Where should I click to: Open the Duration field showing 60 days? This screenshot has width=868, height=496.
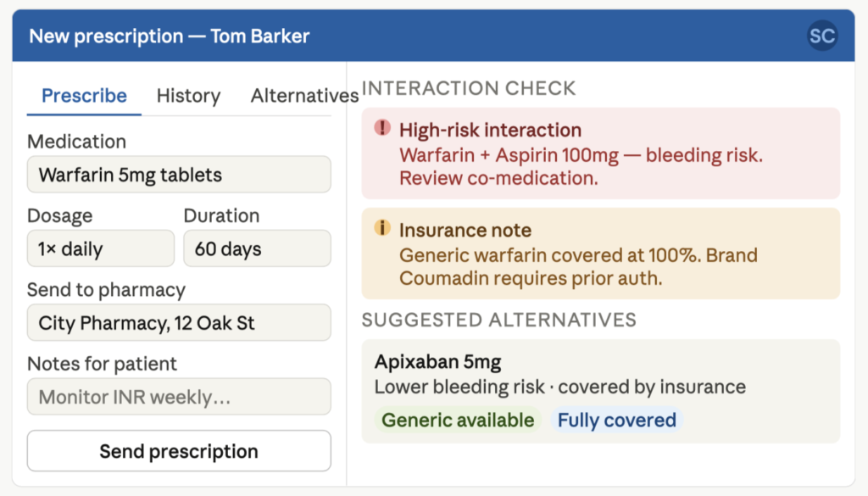[256, 248]
